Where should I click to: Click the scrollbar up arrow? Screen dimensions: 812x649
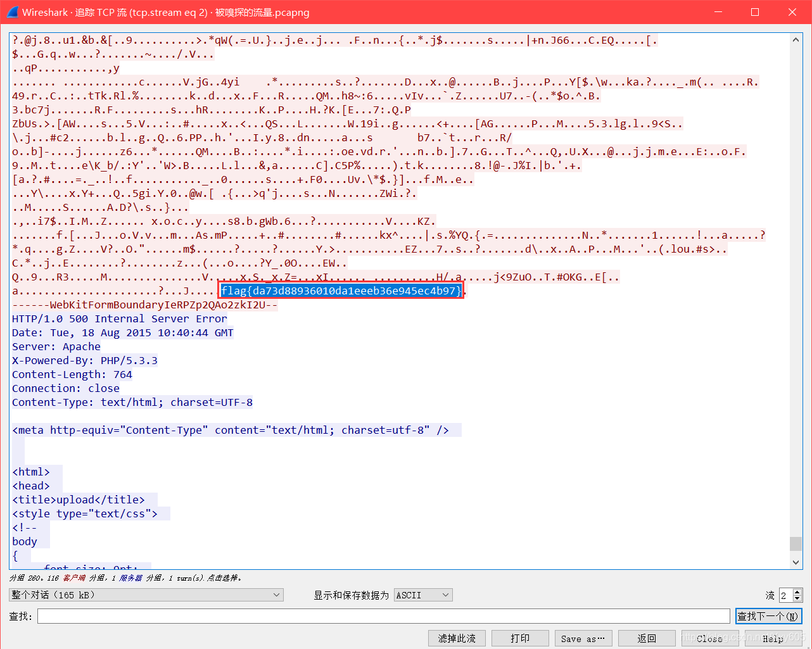pyautogui.click(x=796, y=40)
